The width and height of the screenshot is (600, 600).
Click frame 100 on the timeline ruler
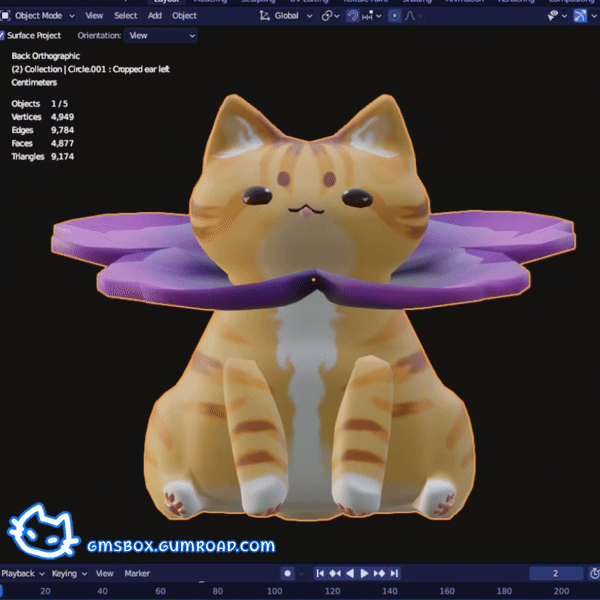click(x=274, y=591)
